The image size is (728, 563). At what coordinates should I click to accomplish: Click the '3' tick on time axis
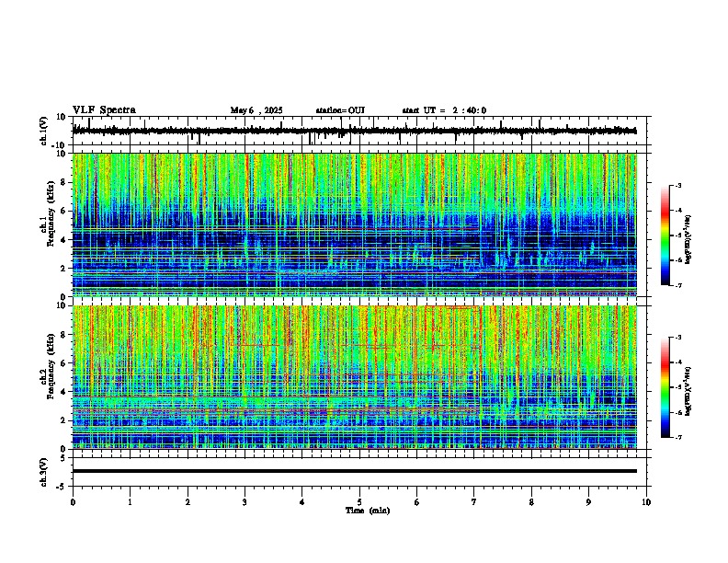(245, 501)
